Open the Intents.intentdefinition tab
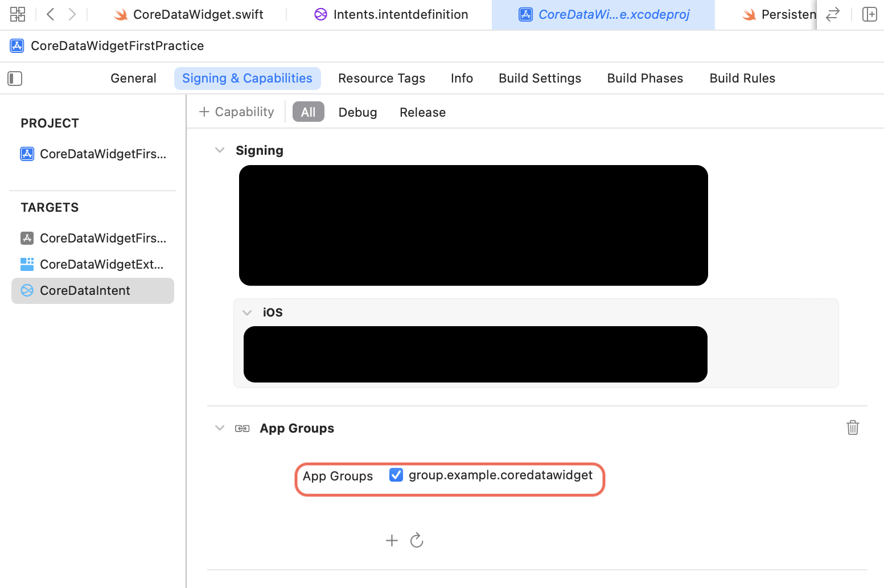 click(390, 14)
